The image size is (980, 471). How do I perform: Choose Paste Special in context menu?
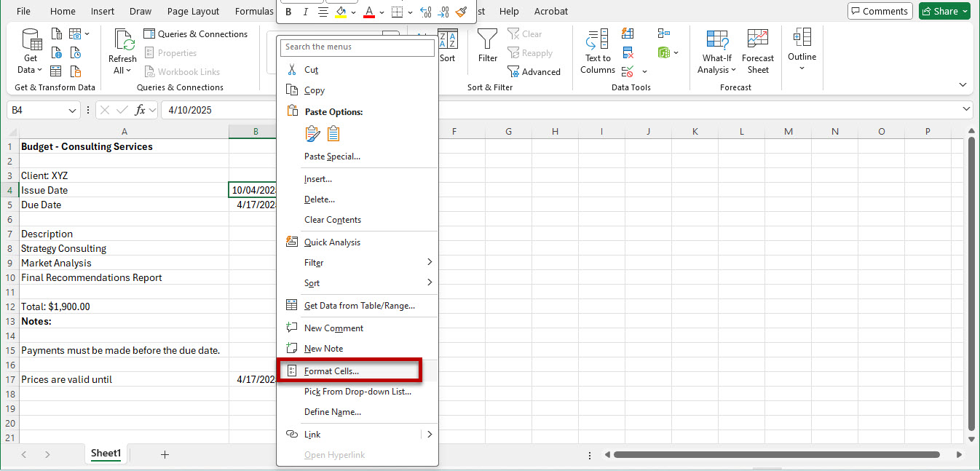[357, 157]
